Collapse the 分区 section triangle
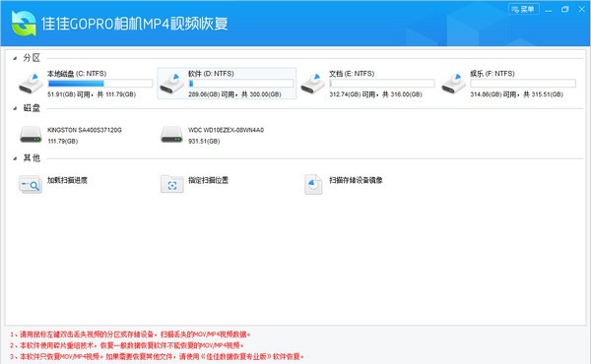The image size is (591, 364). click(x=15, y=58)
